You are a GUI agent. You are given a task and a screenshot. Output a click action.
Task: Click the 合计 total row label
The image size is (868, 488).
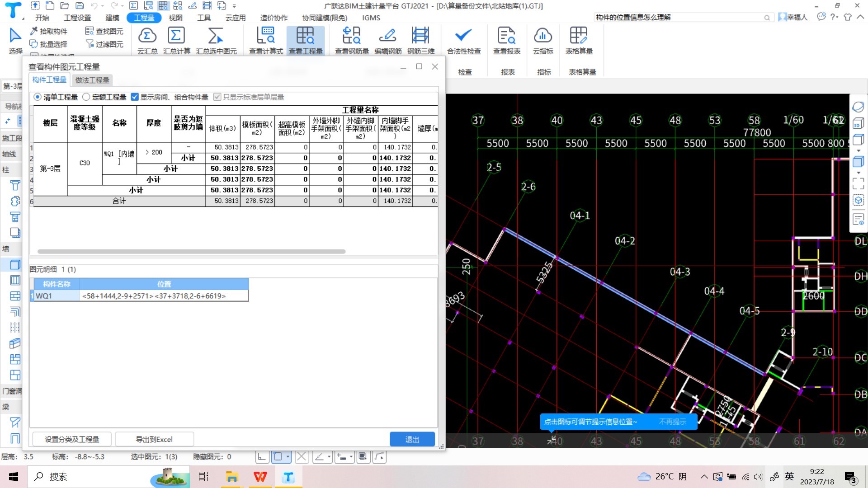119,201
